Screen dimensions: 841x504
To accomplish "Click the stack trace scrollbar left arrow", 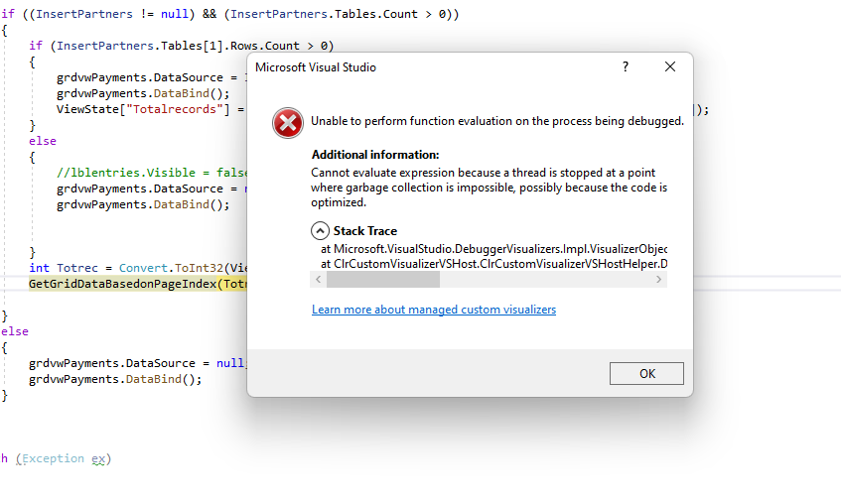I will click(x=319, y=280).
